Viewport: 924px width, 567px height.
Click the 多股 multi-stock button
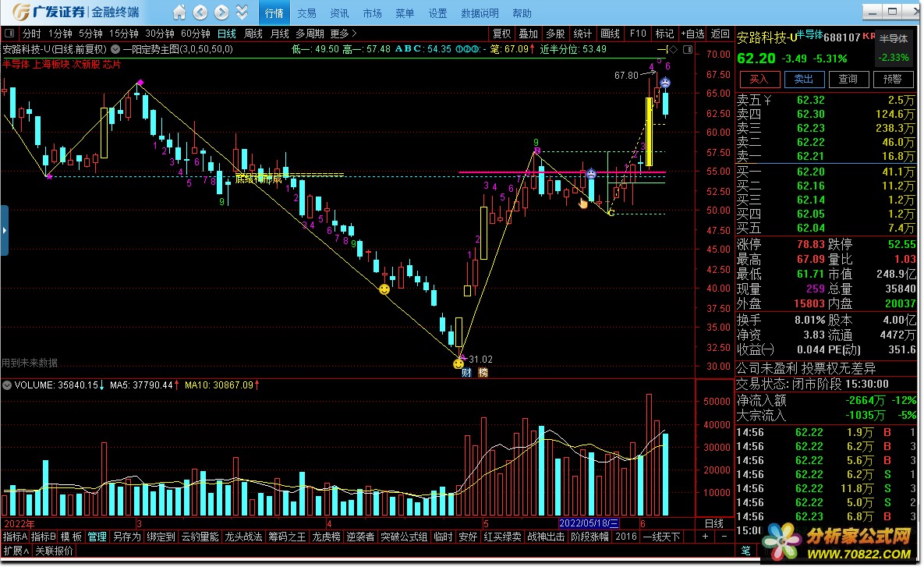click(555, 34)
